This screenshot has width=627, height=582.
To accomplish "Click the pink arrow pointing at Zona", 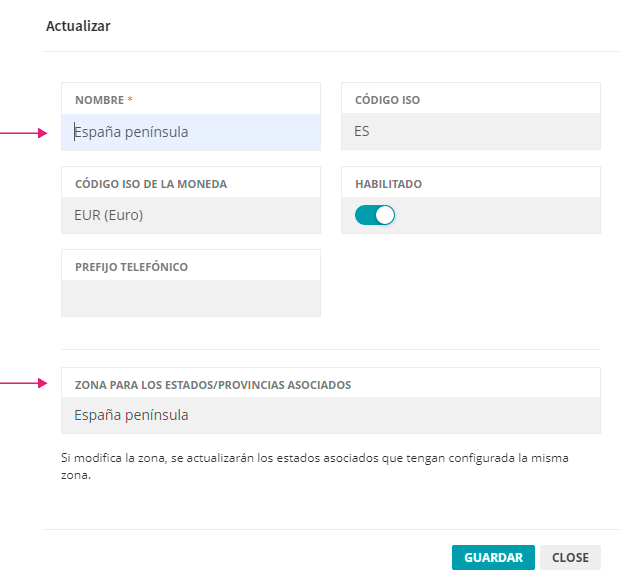I will coord(23,383).
